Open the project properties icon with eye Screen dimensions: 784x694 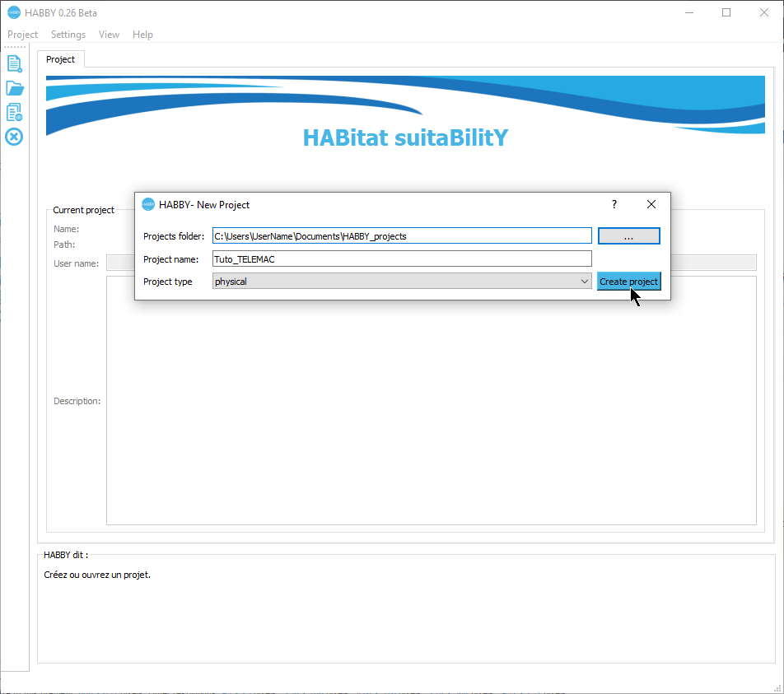click(14, 112)
